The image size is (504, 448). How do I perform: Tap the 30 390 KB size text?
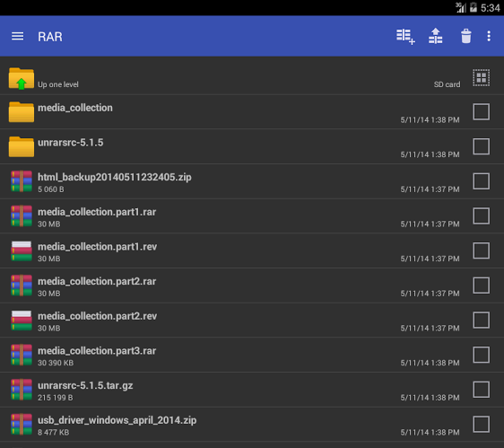click(x=56, y=363)
